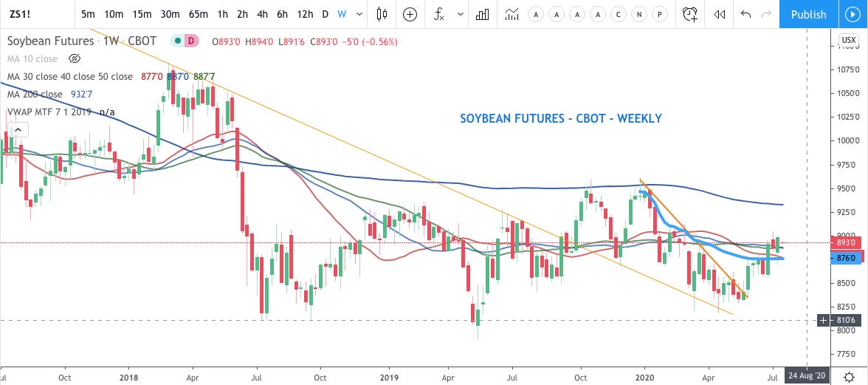Click the 887'7 MA 50 value in green
Screen dimensions: 868x385
tap(204, 76)
